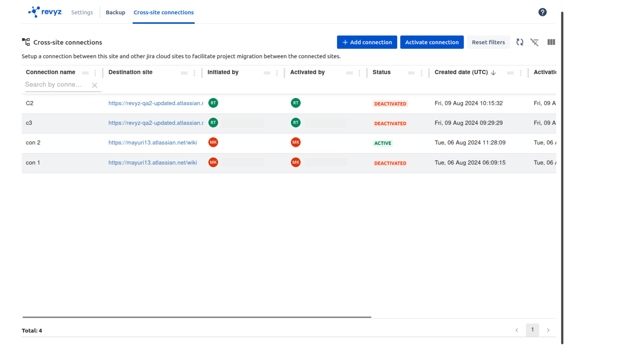
Task: Open the help question mark icon
Action: tap(542, 12)
